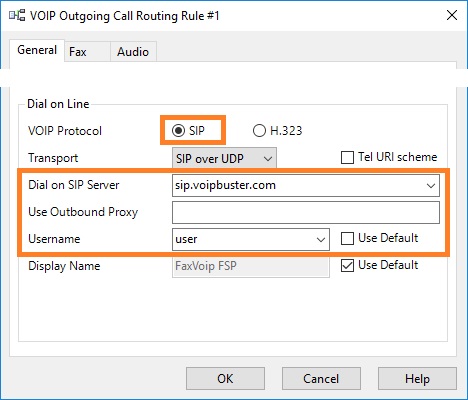The image size is (468, 400).
Task: Expand the Dial on SIP Server dropdown arrow
Action: 431,185
